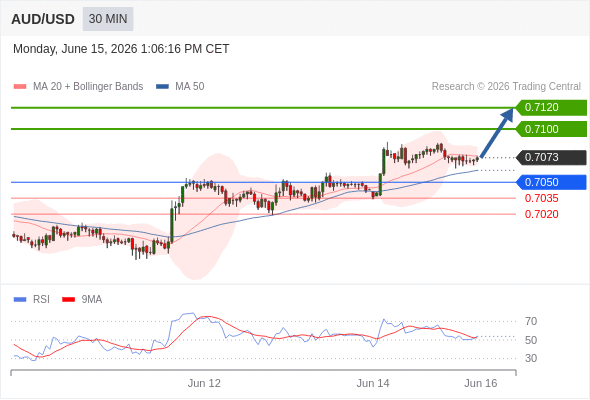Viewport: 590px width, 400px height.
Task: Select the 0.7050 pivot price tag
Action: tap(551, 183)
